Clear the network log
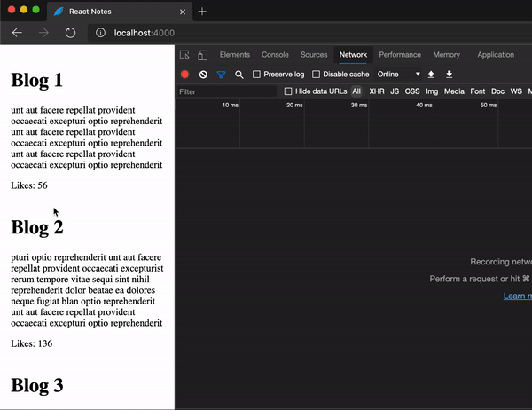 click(203, 75)
